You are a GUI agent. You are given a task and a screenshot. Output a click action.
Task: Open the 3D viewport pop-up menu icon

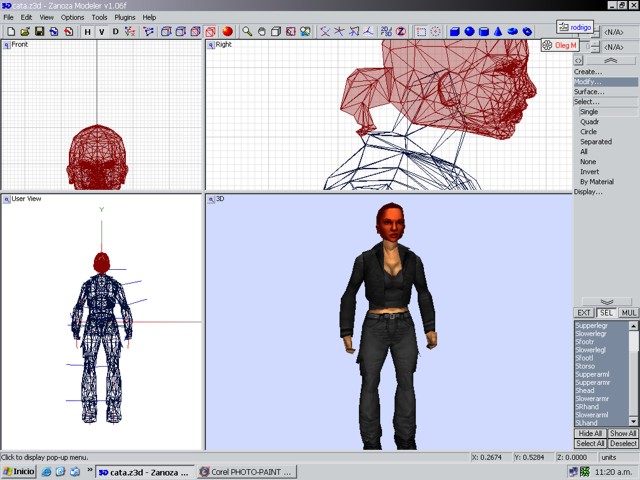pos(211,199)
